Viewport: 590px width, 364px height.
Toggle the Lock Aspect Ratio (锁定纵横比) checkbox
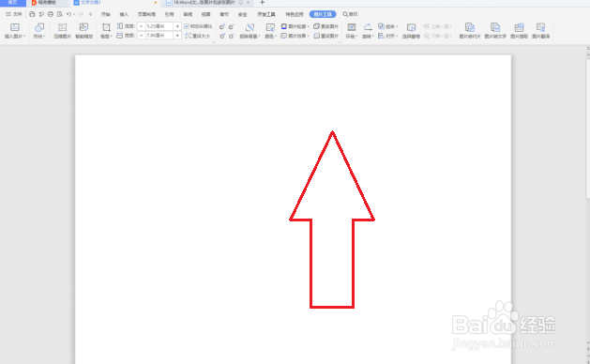187,26
